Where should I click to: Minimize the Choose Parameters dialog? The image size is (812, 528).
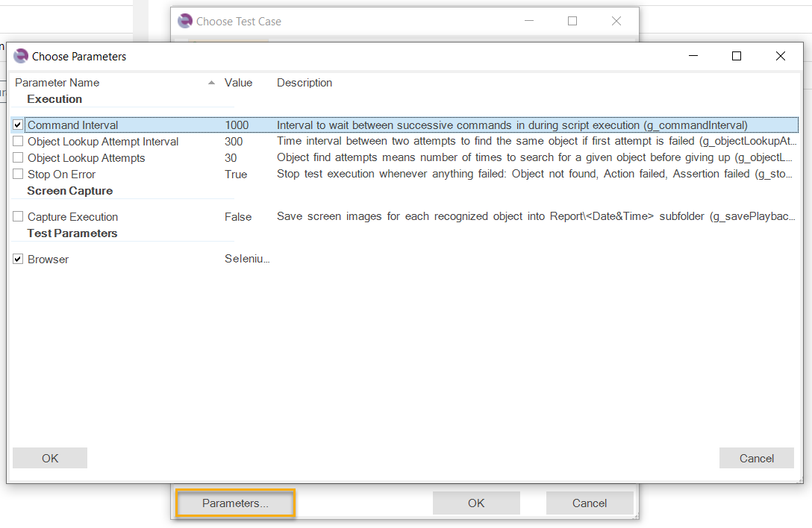[693, 56]
